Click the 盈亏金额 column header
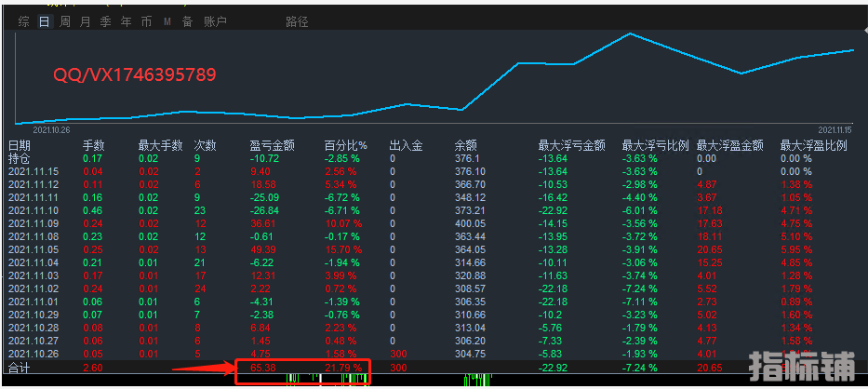The image size is (868, 389). 272,146
